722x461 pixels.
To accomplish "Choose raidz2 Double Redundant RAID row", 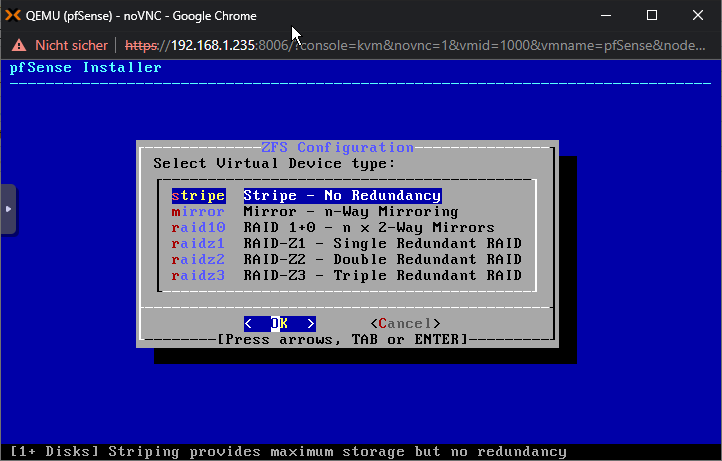I will 346,260.
